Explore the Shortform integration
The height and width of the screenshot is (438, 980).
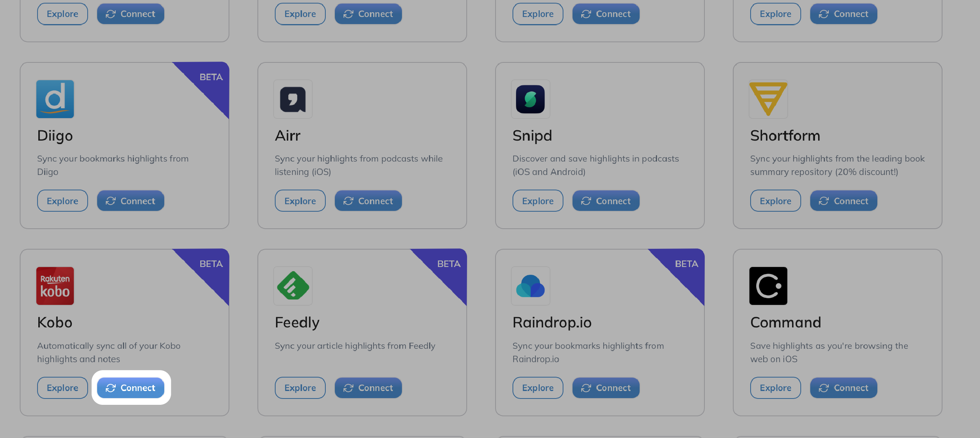point(775,201)
